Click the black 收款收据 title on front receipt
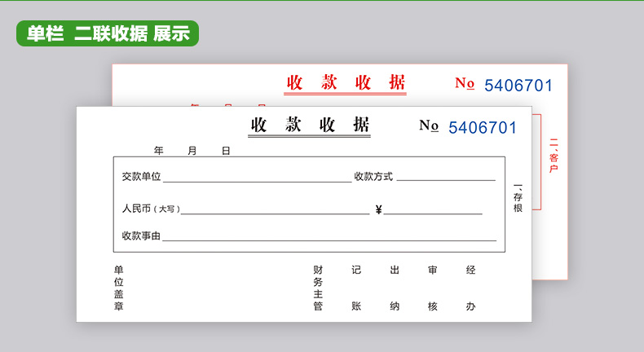Image resolution: width=644 pixels, height=352 pixels. click(310, 125)
